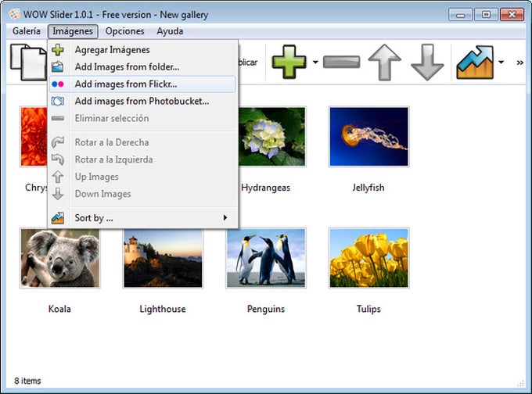Click the rotate right arrow icon in menu
This screenshot has height=394, width=532.
pos(58,142)
